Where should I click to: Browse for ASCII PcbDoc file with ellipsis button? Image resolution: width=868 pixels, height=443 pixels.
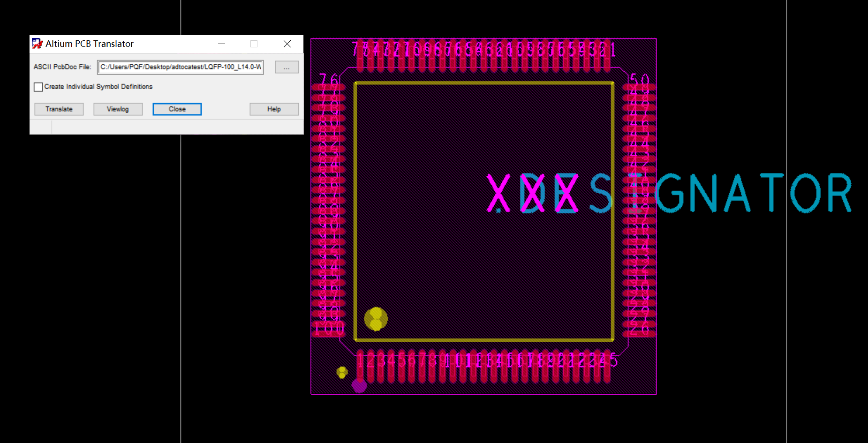(x=287, y=68)
